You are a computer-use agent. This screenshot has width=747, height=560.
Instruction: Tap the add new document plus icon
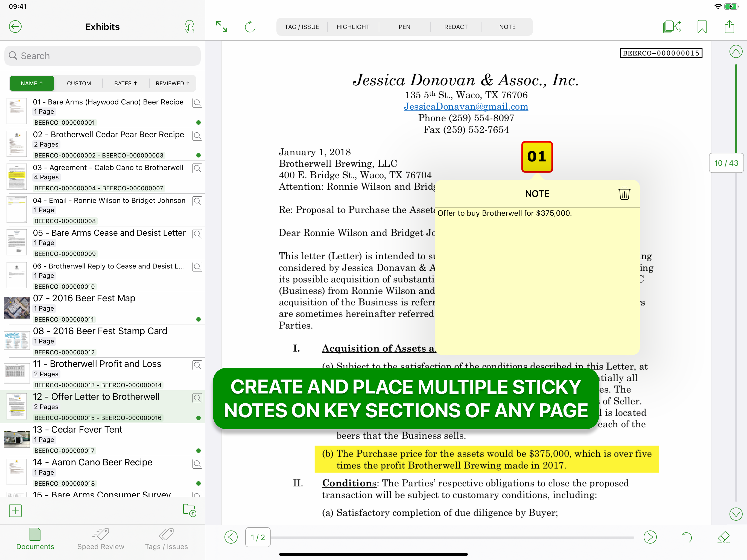(x=15, y=511)
